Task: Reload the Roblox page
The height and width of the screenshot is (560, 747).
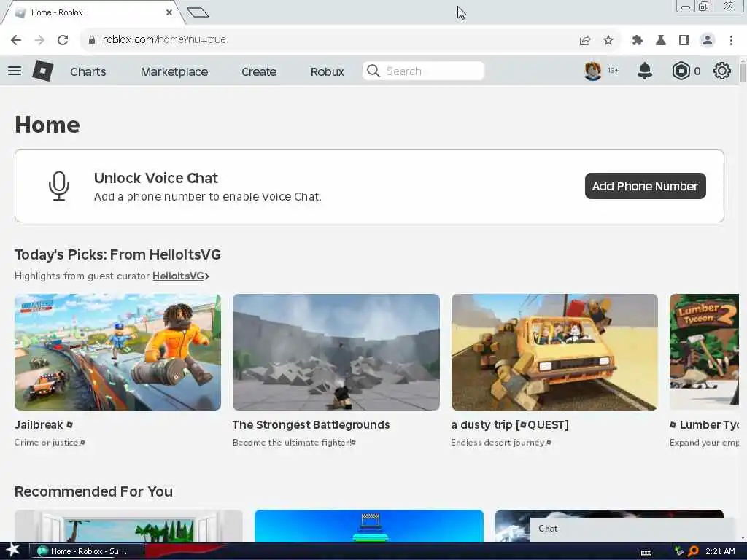Action: 63,40
